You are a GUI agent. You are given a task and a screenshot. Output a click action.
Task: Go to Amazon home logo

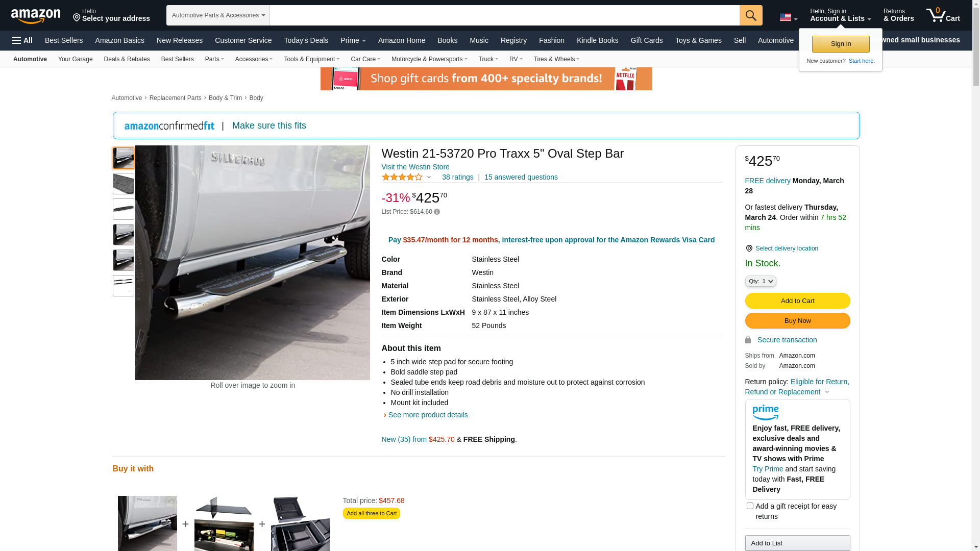[x=36, y=16]
